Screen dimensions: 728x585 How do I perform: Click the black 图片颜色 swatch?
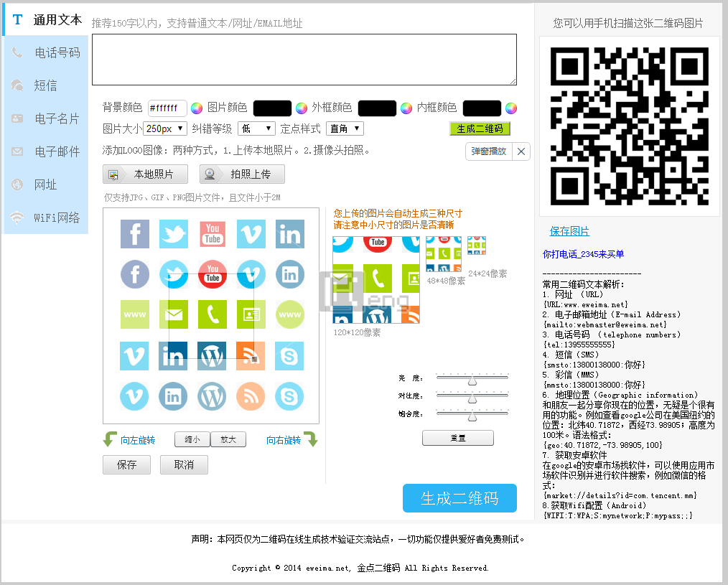(272, 108)
